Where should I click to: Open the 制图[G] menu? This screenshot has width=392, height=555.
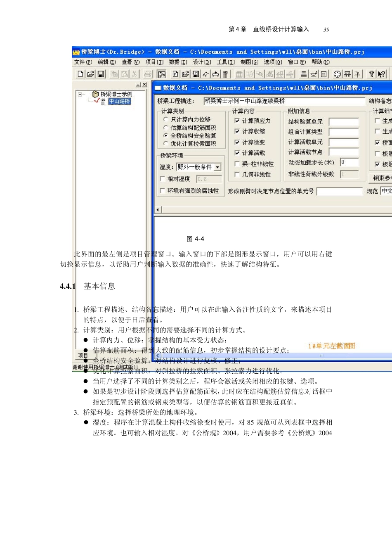pos(249,62)
